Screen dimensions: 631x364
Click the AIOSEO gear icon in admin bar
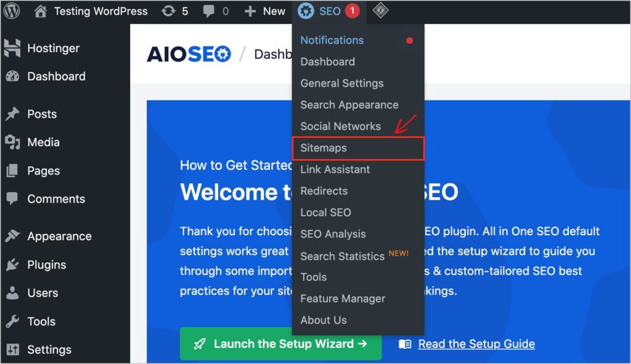(306, 11)
